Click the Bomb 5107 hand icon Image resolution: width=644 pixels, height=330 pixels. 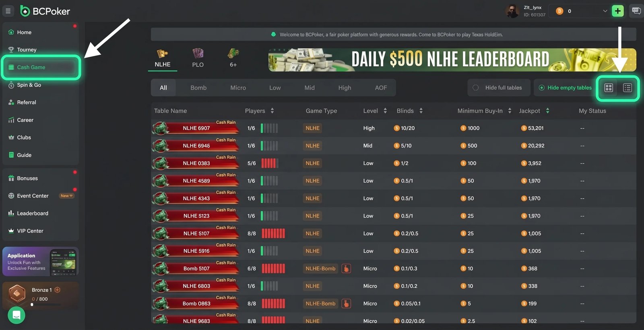pyautogui.click(x=346, y=269)
